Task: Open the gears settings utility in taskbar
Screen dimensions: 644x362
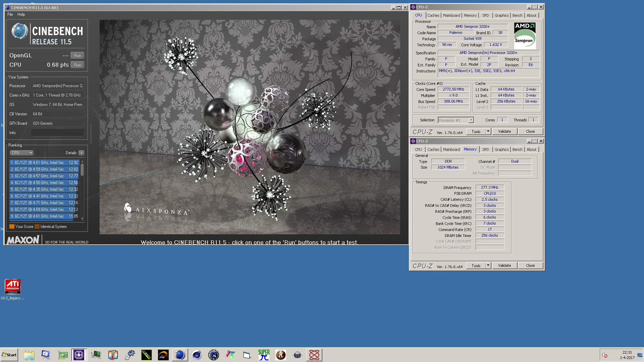Action: point(130,355)
